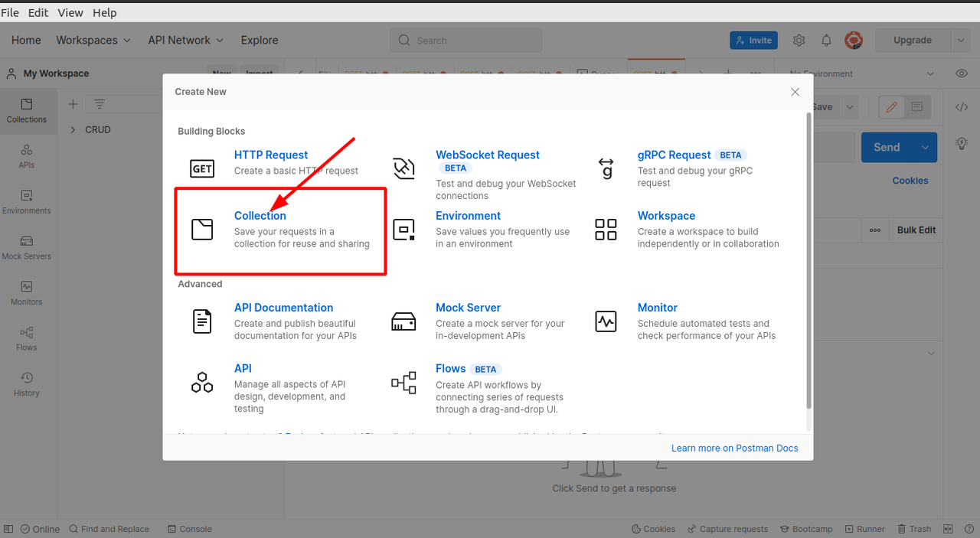Click the environment quick look eye icon
This screenshot has width=980, height=538.
click(962, 73)
